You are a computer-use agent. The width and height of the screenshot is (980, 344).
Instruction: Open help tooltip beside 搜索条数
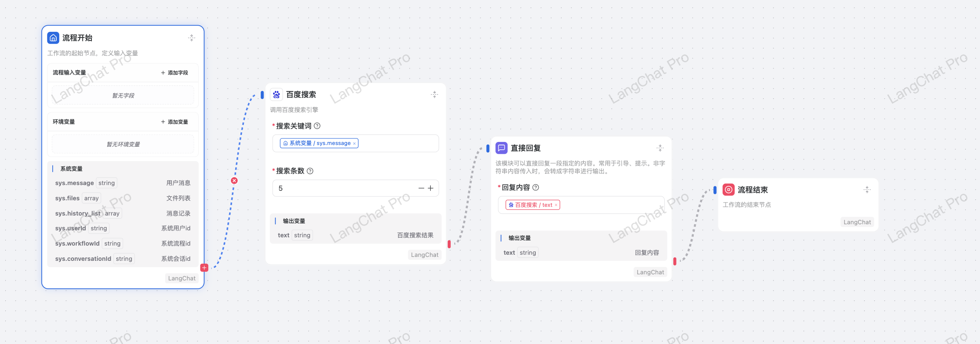[x=310, y=171]
